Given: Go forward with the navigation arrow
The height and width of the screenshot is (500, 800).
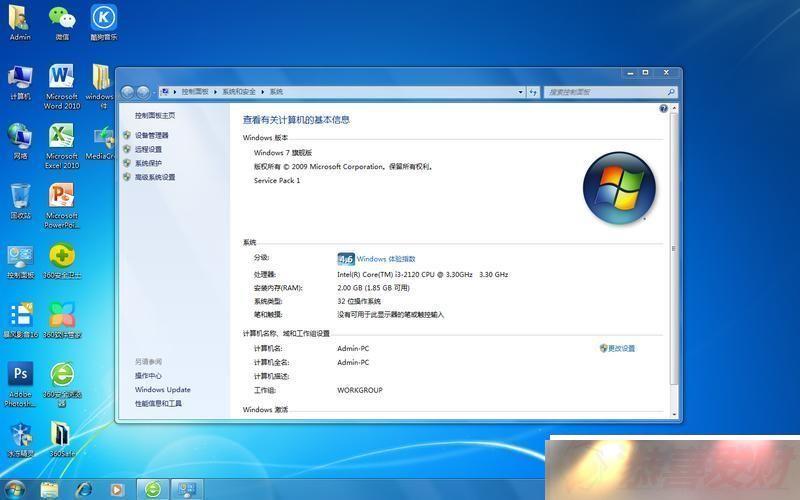Looking at the screenshot, I should pyautogui.click(x=143, y=92).
